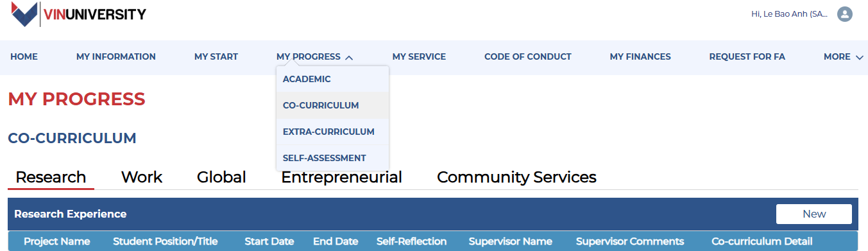Switch to the Global tab
The height and width of the screenshot is (251, 868).
point(221,177)
